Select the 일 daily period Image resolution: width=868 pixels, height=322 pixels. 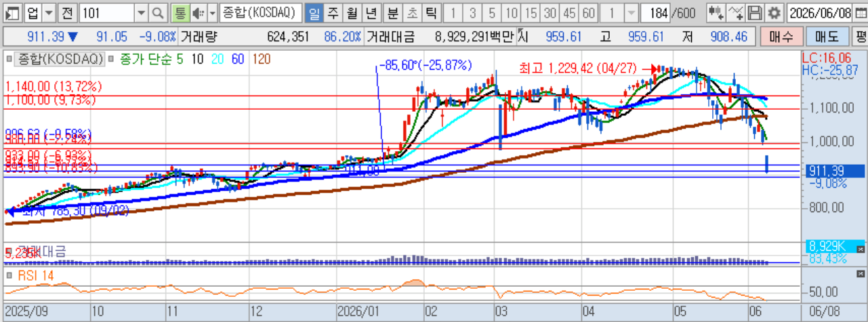(x=314, y=13)
